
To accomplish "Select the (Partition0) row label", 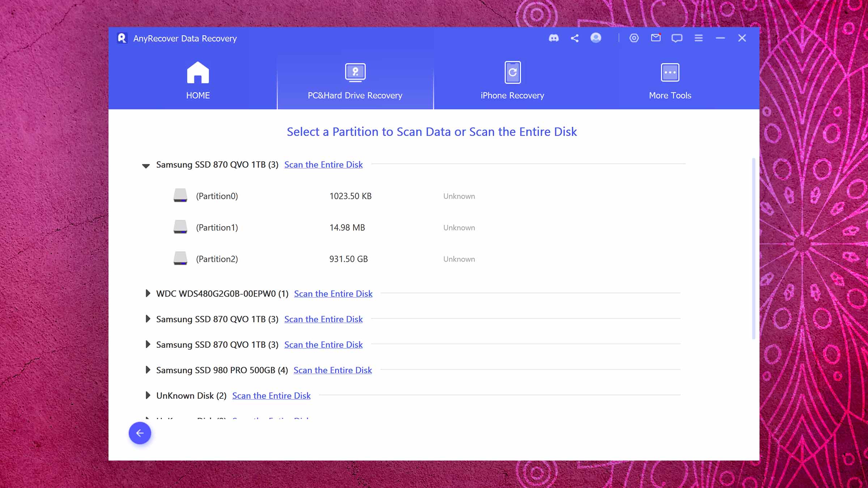I will click(x=217, y=196).
